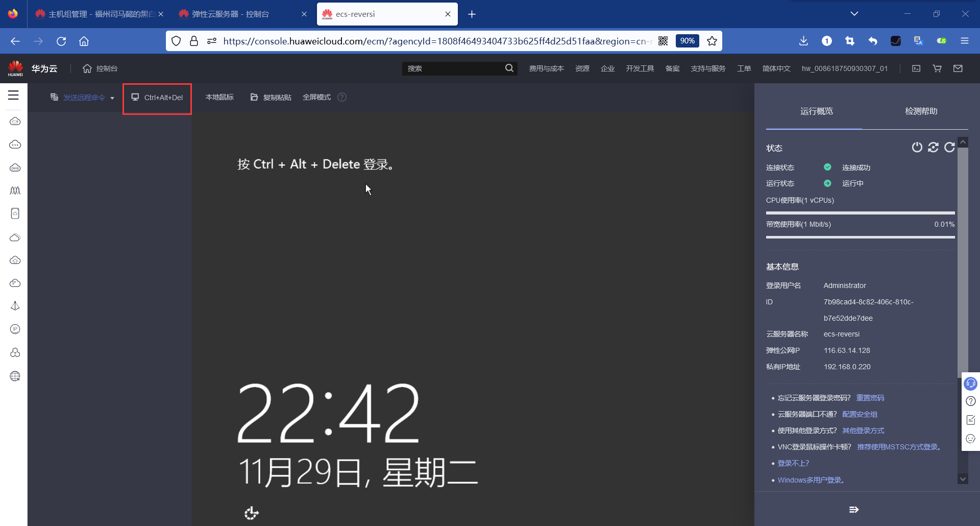Switch to the 弹性云服务器 - 控制台 browser tab

point(229,14)
